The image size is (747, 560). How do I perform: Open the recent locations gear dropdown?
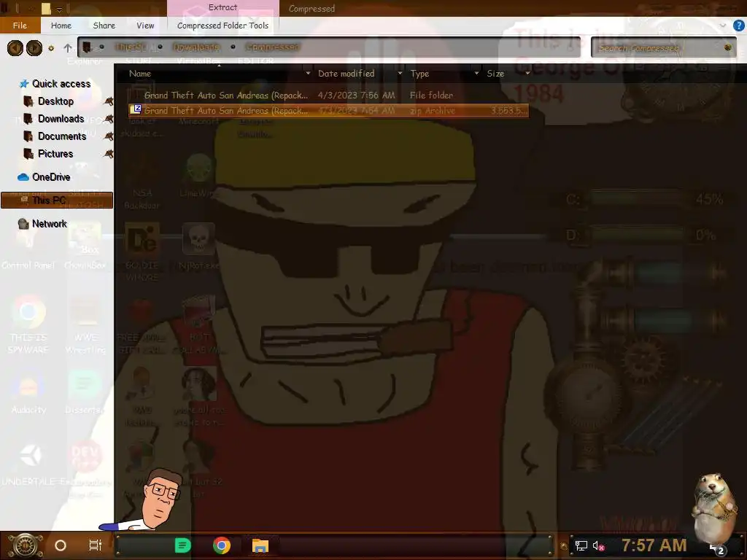(x=51, y=48)
